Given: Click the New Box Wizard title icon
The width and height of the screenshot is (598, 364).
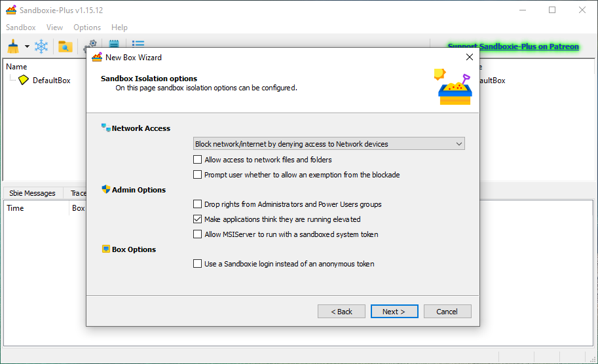Looking at the screenshot, I should 97,57.
